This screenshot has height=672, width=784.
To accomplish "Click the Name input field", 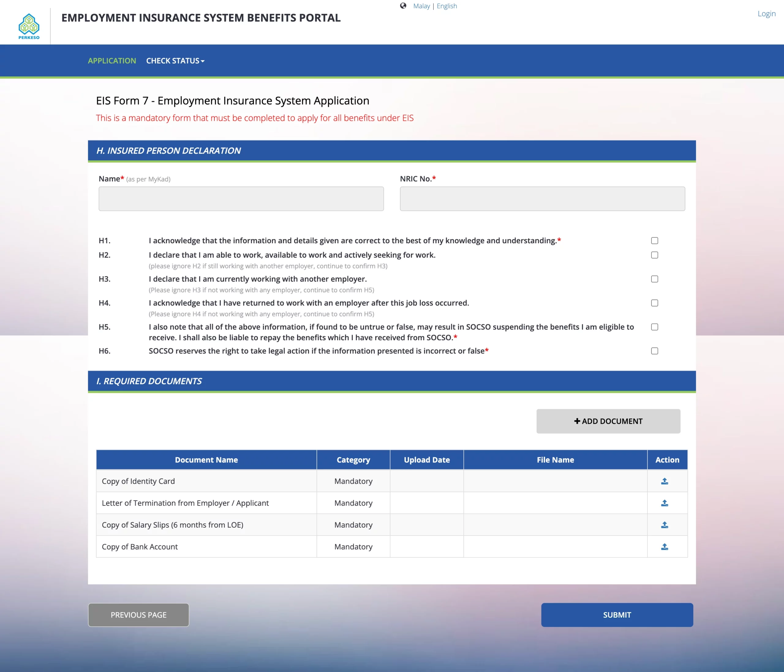I will [241, 199].
